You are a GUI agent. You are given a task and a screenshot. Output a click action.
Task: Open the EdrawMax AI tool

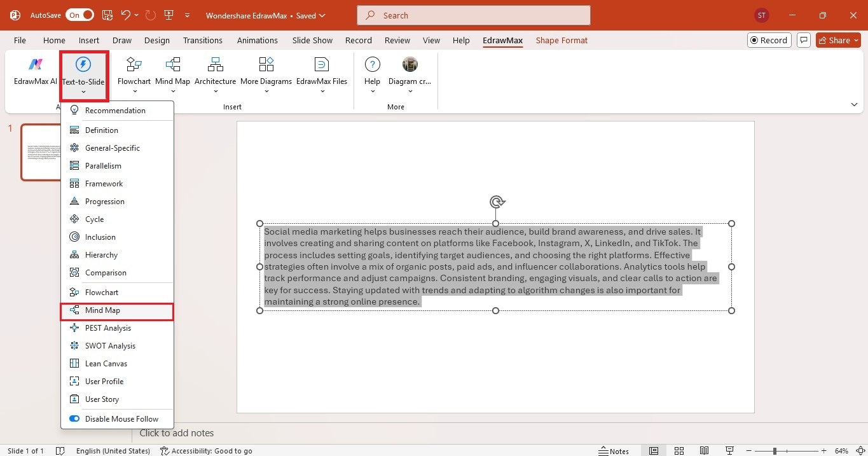point(36,71)
